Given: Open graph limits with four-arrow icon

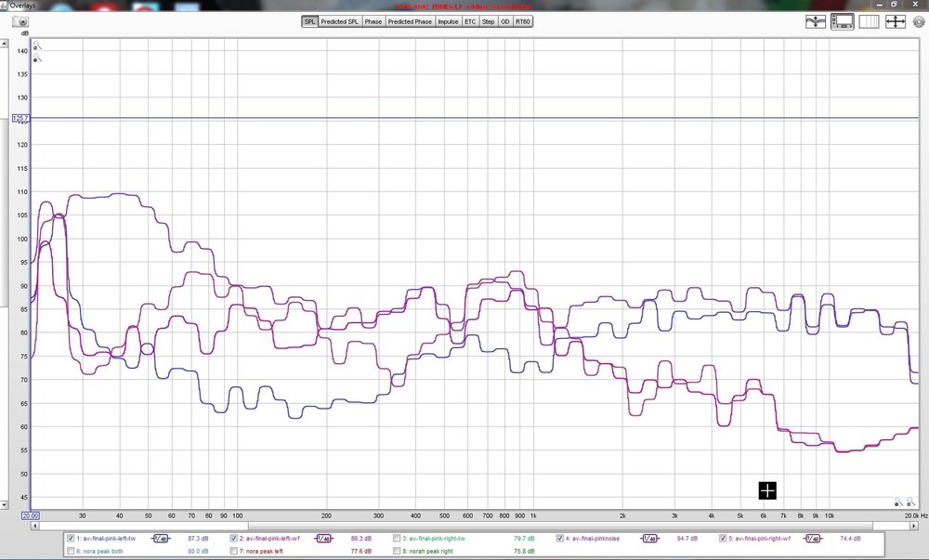Looking at the screenshot, I should 895,22.
